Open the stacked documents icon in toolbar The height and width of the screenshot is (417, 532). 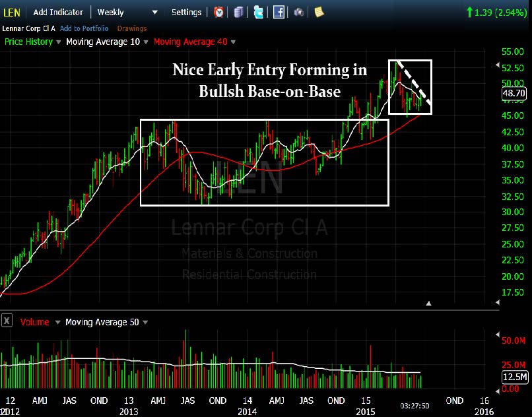(238, 13)
